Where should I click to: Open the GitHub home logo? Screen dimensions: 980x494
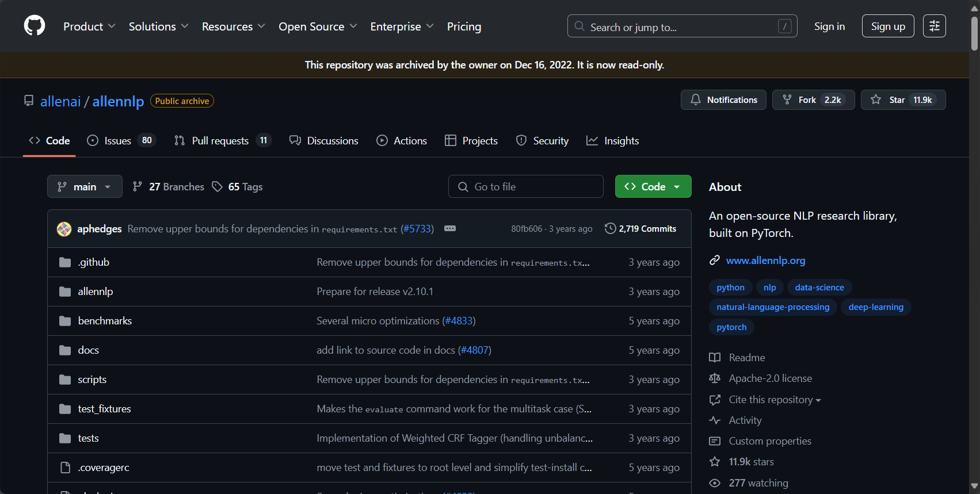[x=35, y=26]
